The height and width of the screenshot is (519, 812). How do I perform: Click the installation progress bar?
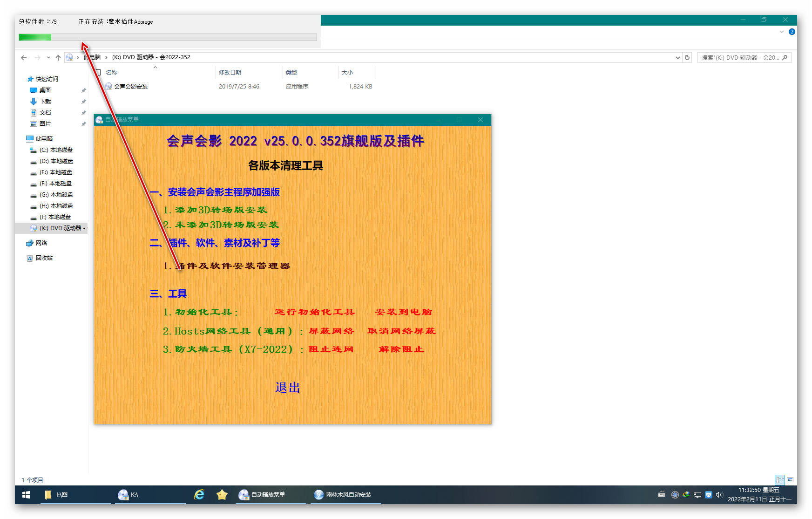(168, 37)
